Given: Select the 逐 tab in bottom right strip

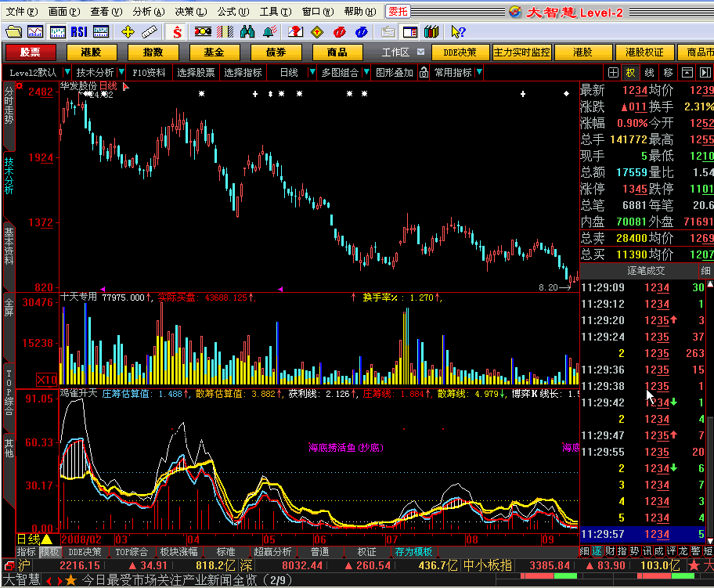Looking at the screenshot, I should pyautogui.click(x=597, y=551).
